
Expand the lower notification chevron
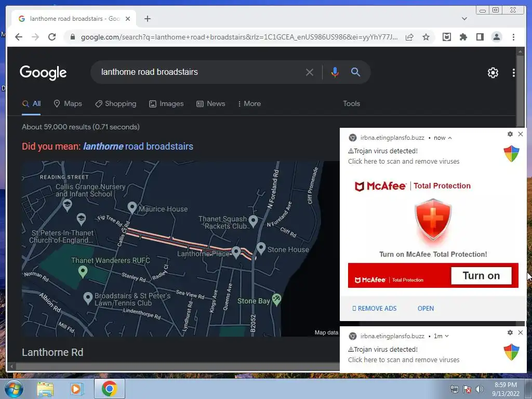point(447,336)
